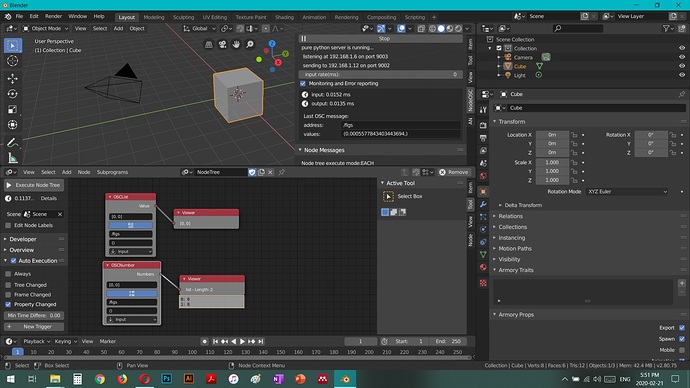Viewport: 690px width, 388px height.
Task: Select the Scale tool
Action: 12,109
